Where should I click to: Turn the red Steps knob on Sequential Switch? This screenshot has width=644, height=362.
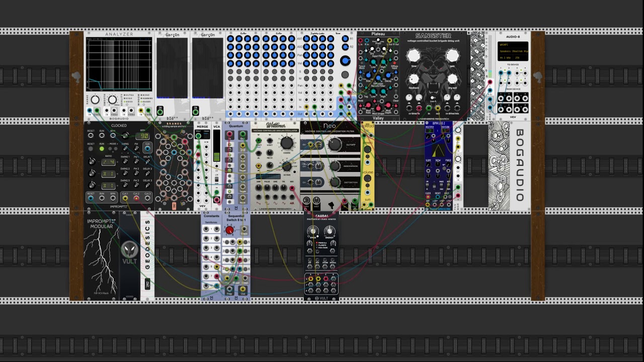pyautogui.click(x=229, y=230)
